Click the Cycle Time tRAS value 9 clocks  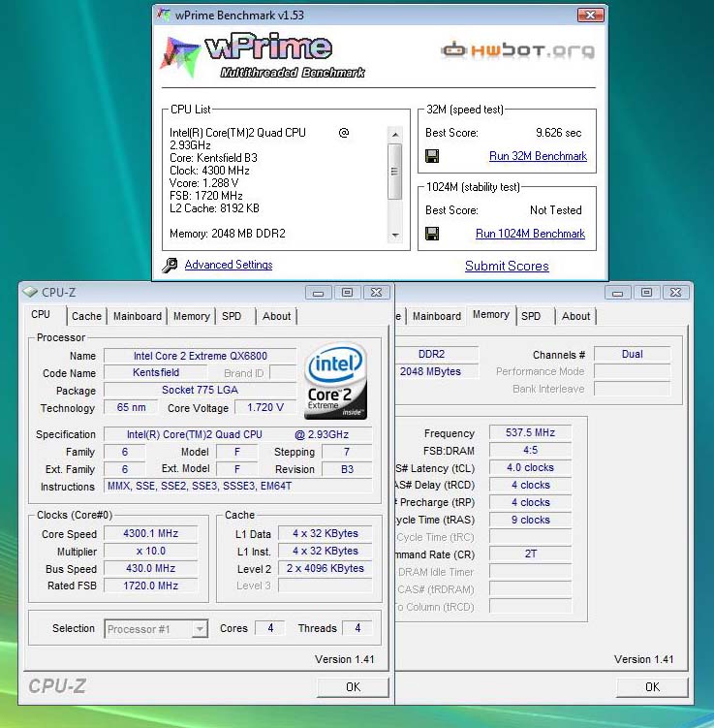click(x=530, y=520)
